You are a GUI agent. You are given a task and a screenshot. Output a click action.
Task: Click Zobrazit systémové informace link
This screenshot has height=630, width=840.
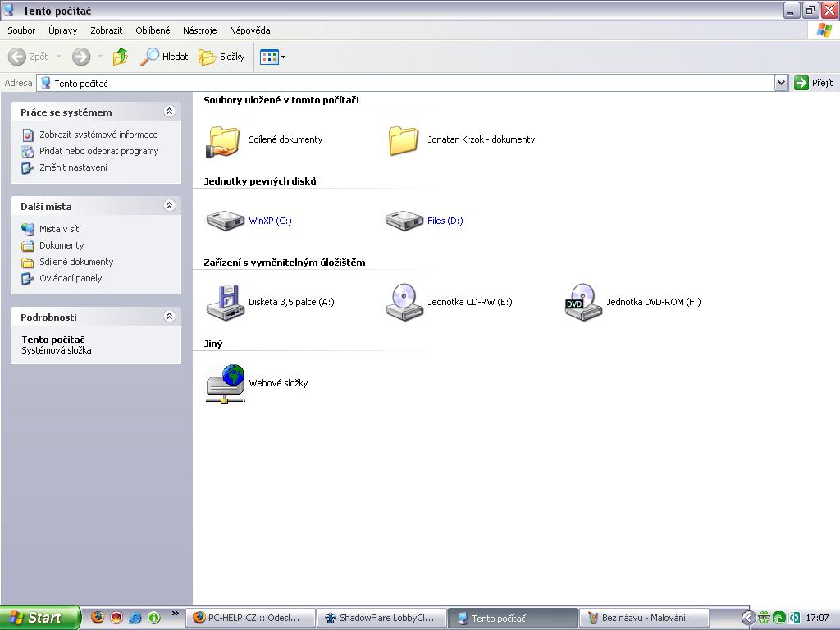pos(98,135)
